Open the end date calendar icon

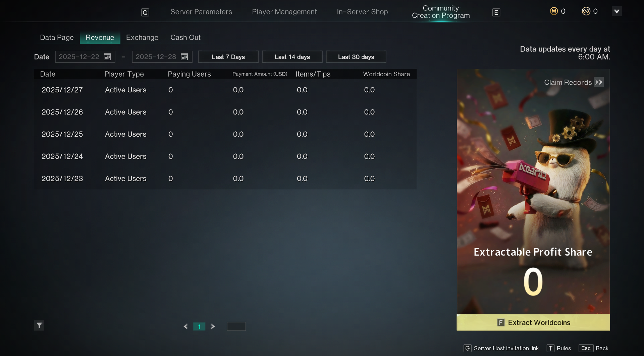[184, 57]
